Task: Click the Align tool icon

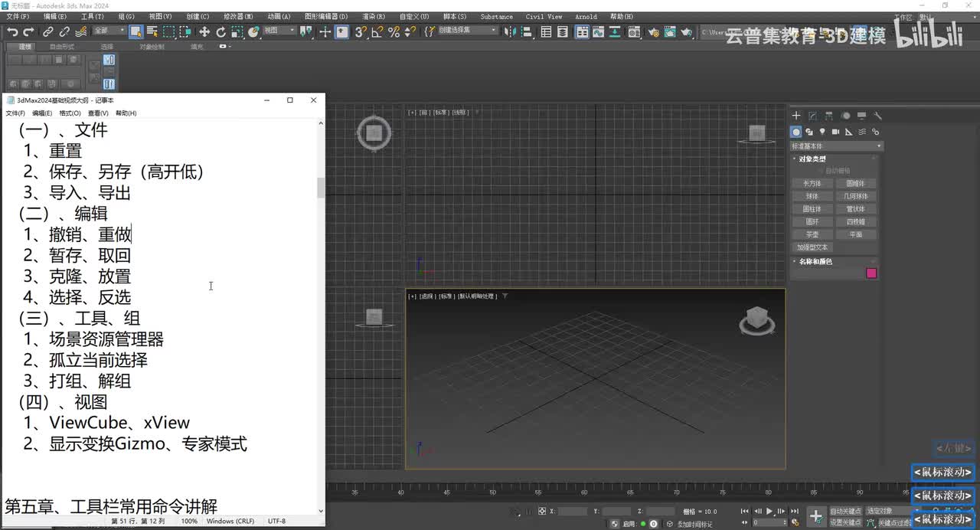Action: point(526,31)
